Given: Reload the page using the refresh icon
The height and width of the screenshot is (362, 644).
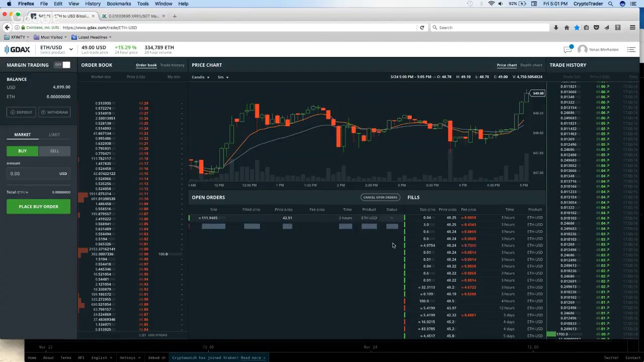Looking at the screenshot, I should point(422,28).
